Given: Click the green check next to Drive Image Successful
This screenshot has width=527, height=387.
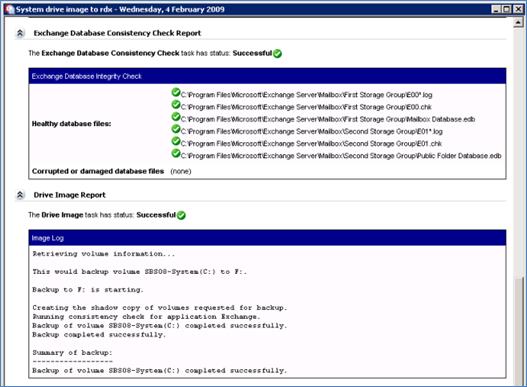Looking at the screenshot, I should (181, 215).
